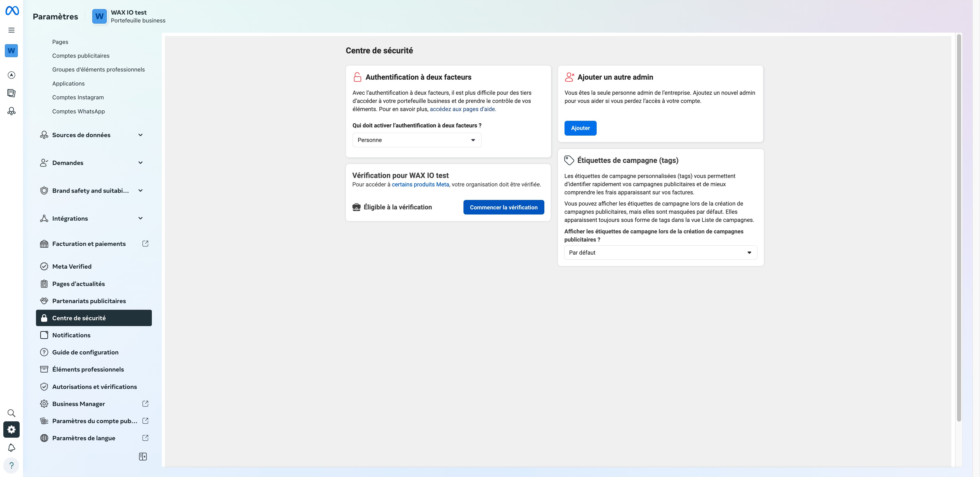Open the certains produits Meta link
This screenshot has width=980, height=477.
(x=420, y=185)
